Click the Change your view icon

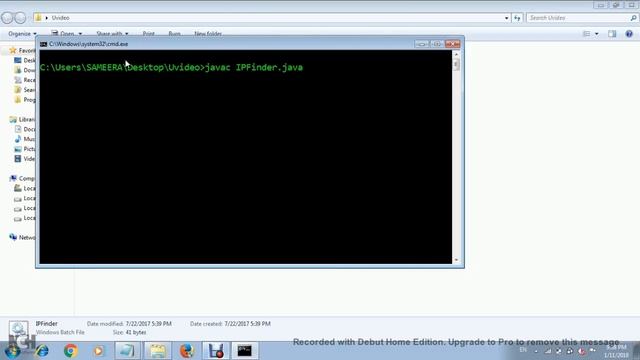click(x=587, y=34)
